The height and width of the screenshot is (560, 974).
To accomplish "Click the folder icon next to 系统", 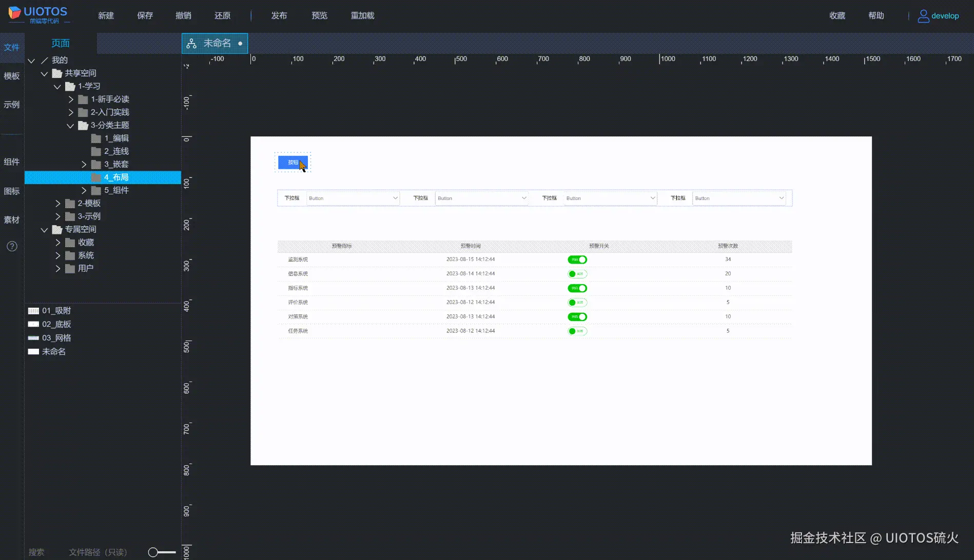I will pyautogui.click(x=70, y=255).
